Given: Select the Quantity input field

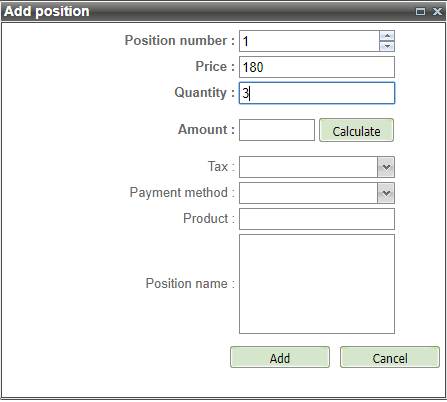Looking at the screenshot, I should pyautogui.click(x=317, y=93).
